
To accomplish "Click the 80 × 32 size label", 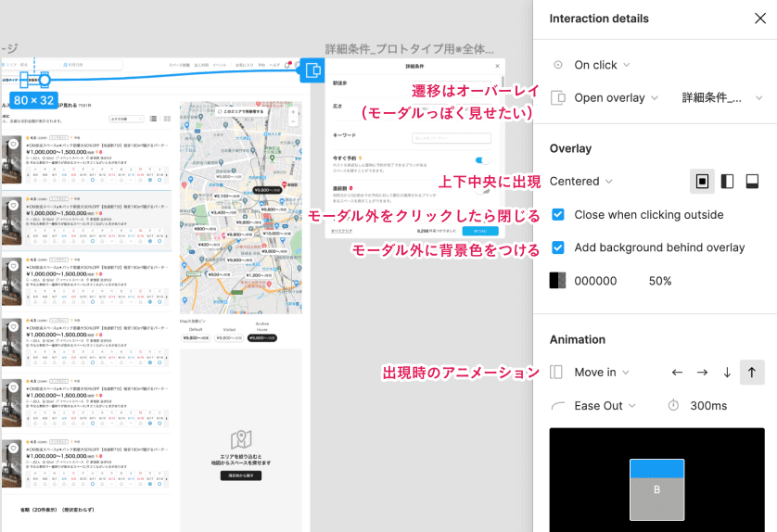I will coord(33,100).
